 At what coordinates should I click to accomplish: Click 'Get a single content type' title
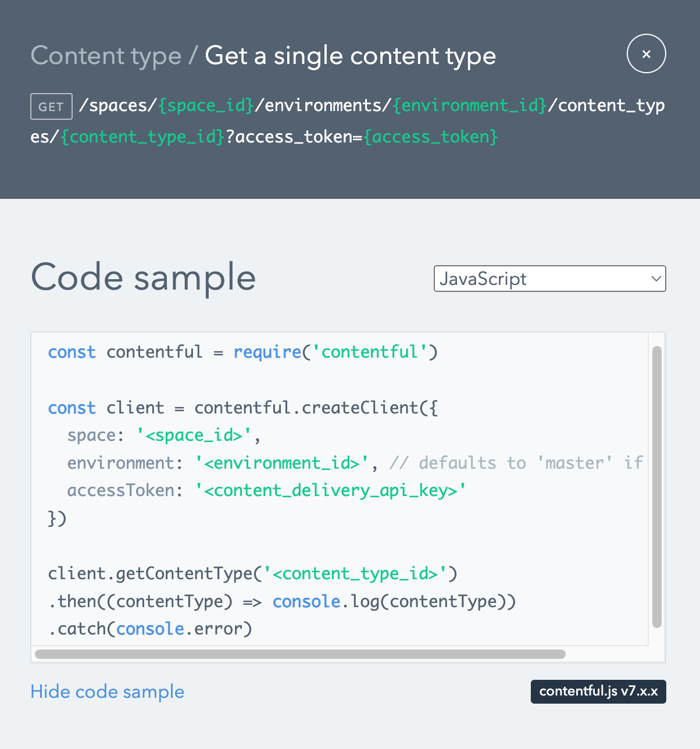[350, 56]
